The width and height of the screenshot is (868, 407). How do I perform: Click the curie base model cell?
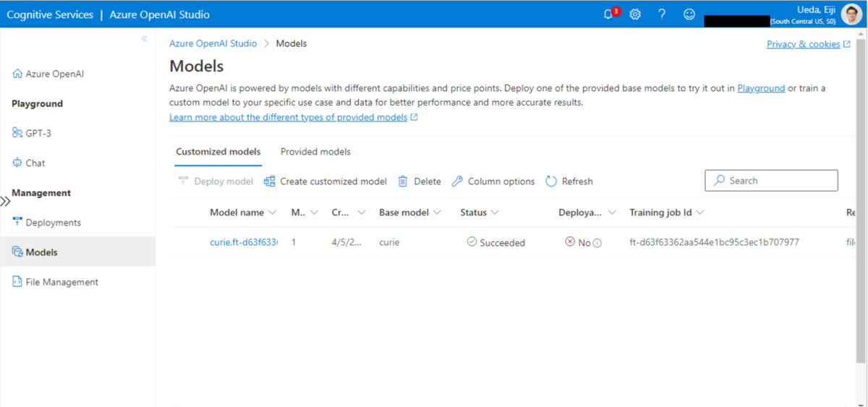click(389, 242)
